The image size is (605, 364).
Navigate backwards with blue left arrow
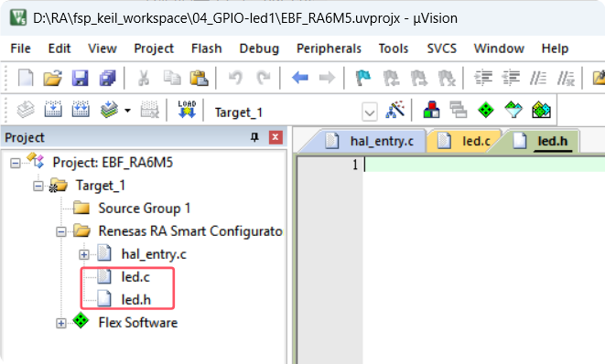[300, 78]
